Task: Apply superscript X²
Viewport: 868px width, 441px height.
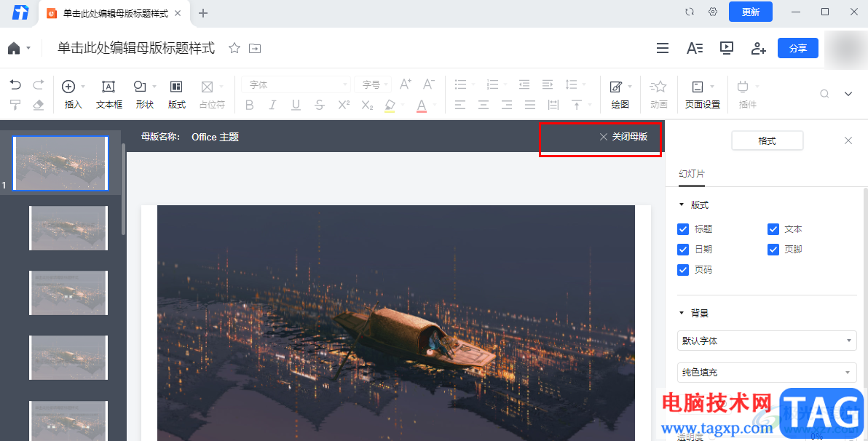Action: point(344,105)
